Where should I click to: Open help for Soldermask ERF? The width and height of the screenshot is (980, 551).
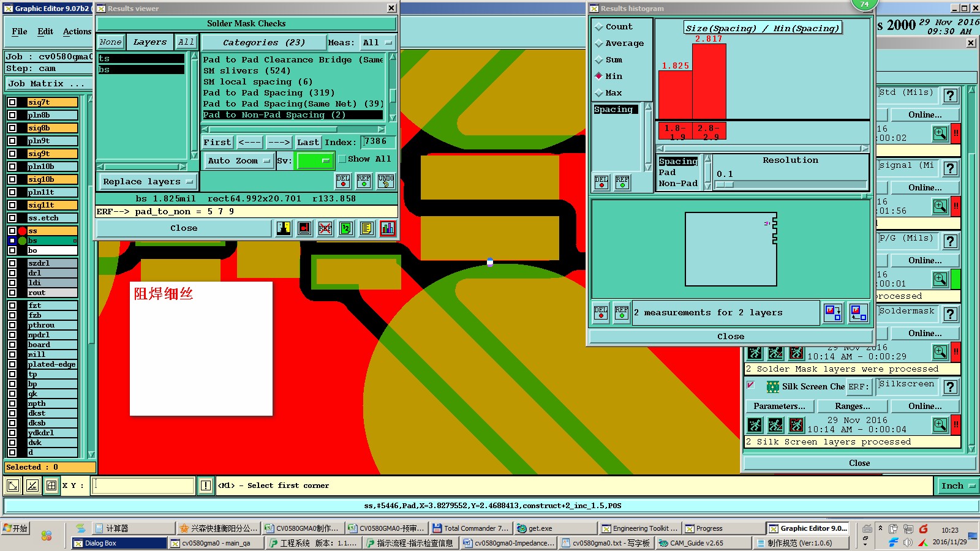(x=950, y=314)
